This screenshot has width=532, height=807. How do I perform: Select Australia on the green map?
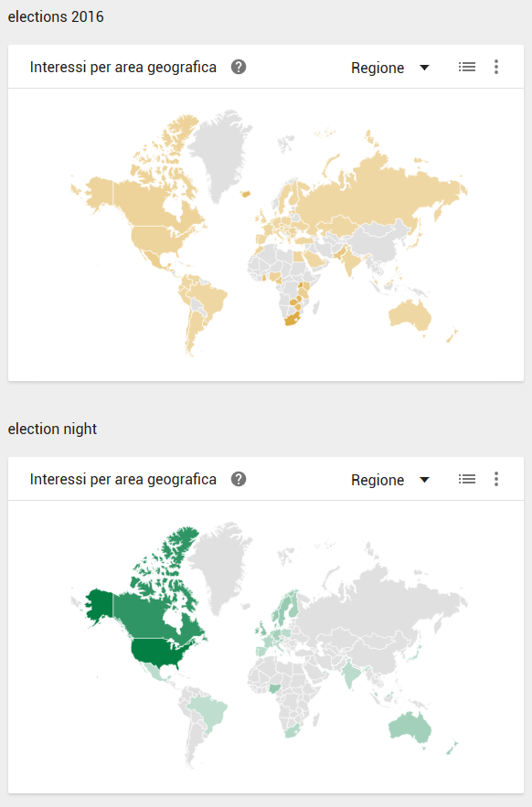[x=410, y=727]
